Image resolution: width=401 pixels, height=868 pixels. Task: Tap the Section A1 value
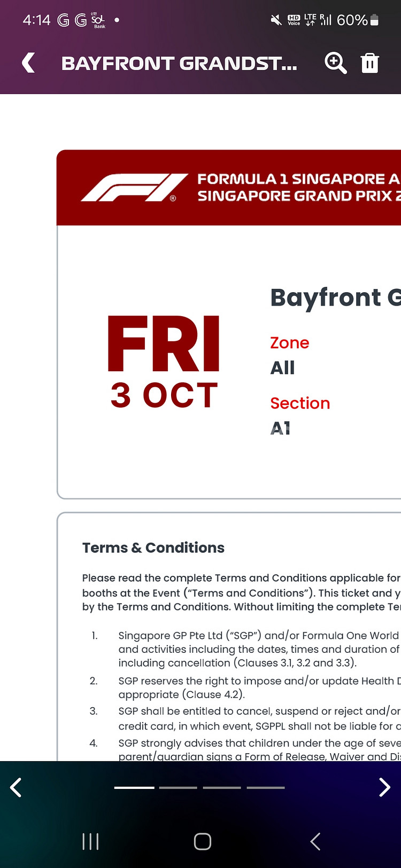pos(280,428)
